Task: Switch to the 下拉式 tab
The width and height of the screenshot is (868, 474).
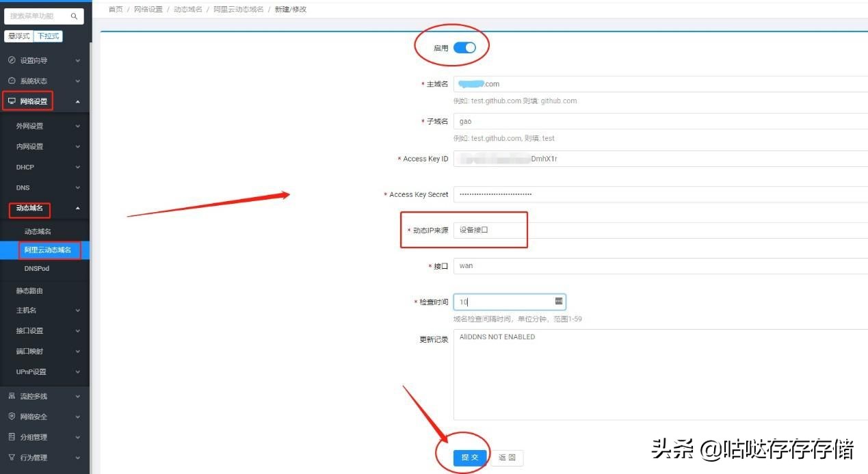Action: (x=47, y=36)
